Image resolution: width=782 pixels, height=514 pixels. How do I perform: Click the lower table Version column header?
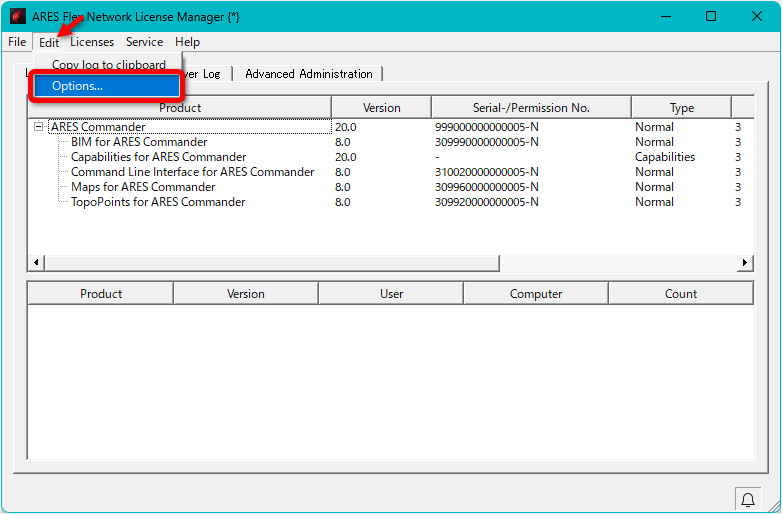245,294
